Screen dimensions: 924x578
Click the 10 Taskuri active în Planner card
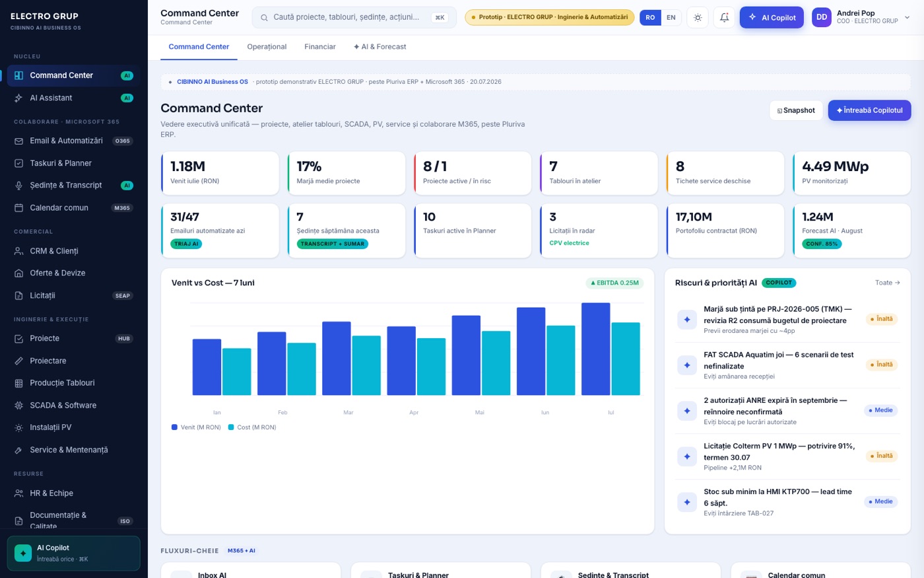pyautogui.click(x=473, y=230)
